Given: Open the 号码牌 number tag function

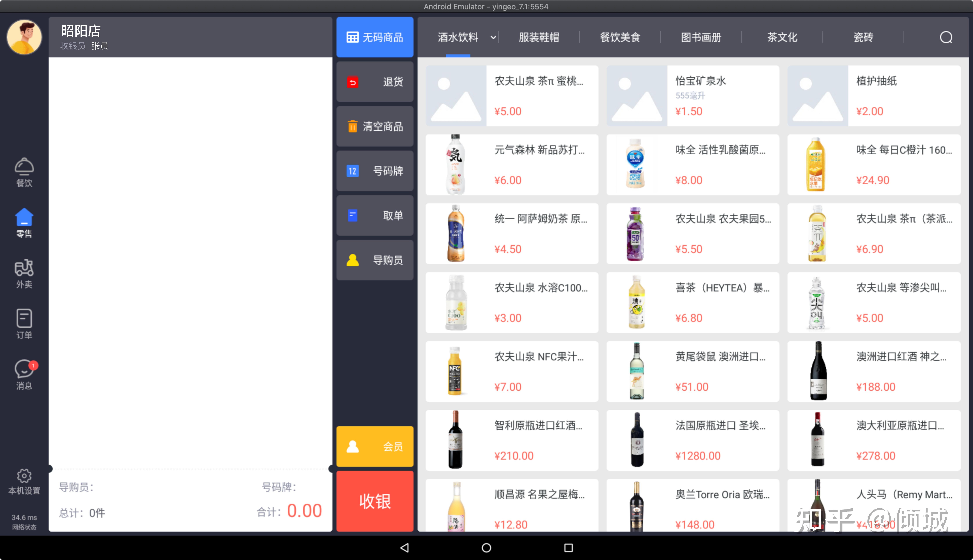Looking at the screenshot, I should [374, 171].
